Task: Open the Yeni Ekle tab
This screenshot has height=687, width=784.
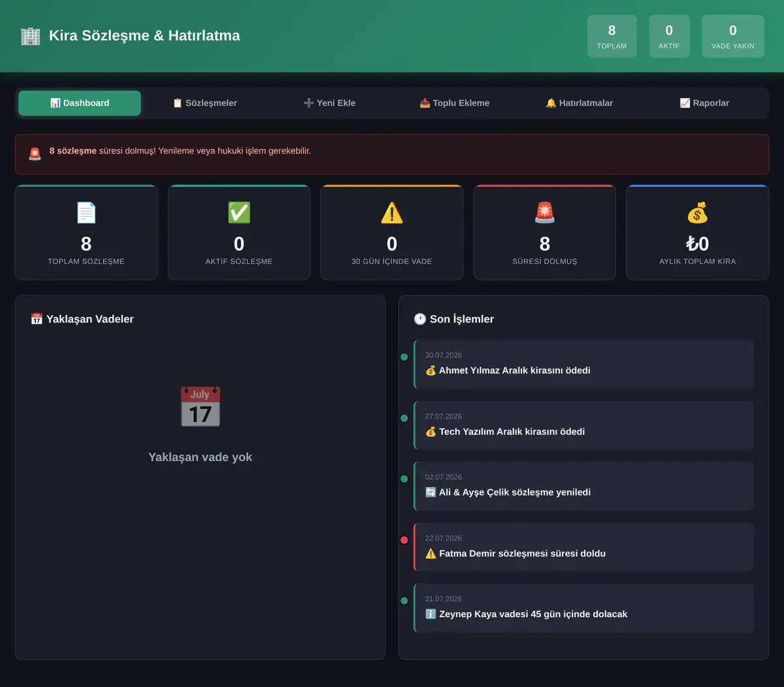Action: [330, 103]
